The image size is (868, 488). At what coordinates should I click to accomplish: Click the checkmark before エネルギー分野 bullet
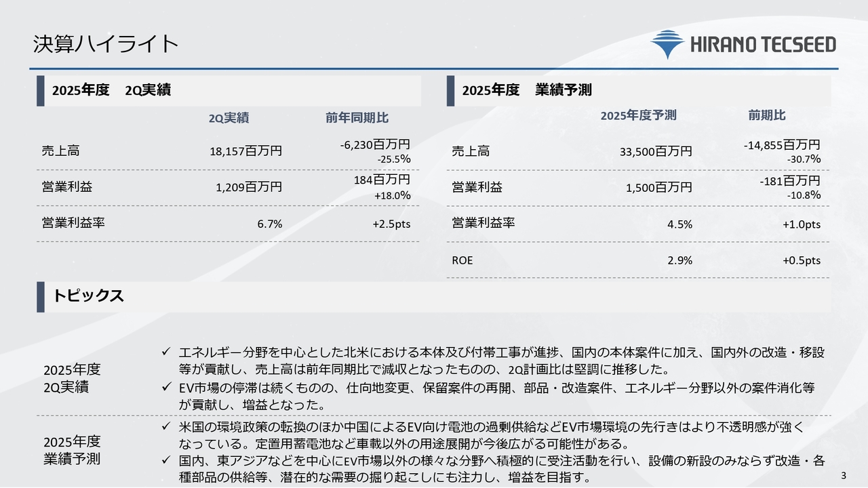[x=165, y=352]
